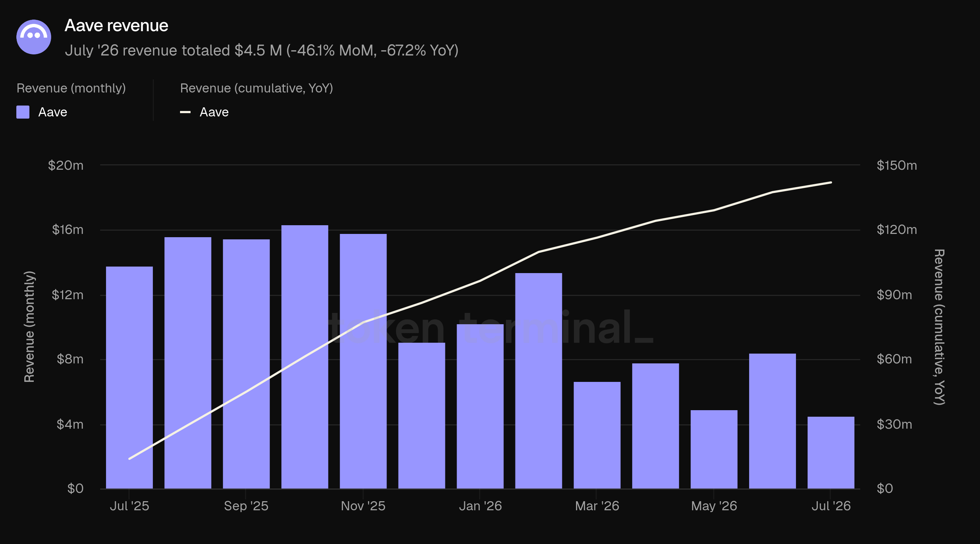980x544 pixels.
Task: Click the "$90m" right axis label
Action: (894, 295)
